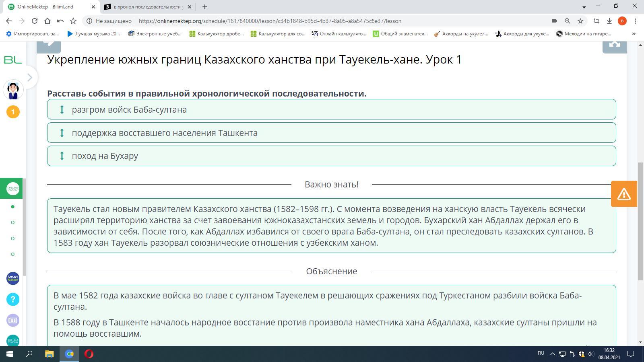The image size is (644, 362).
Task: Open the student avatar profile
Action: [13, 90]
